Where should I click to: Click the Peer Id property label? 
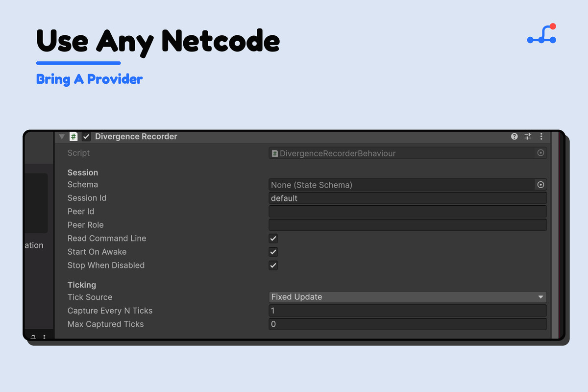coord(81,212)
